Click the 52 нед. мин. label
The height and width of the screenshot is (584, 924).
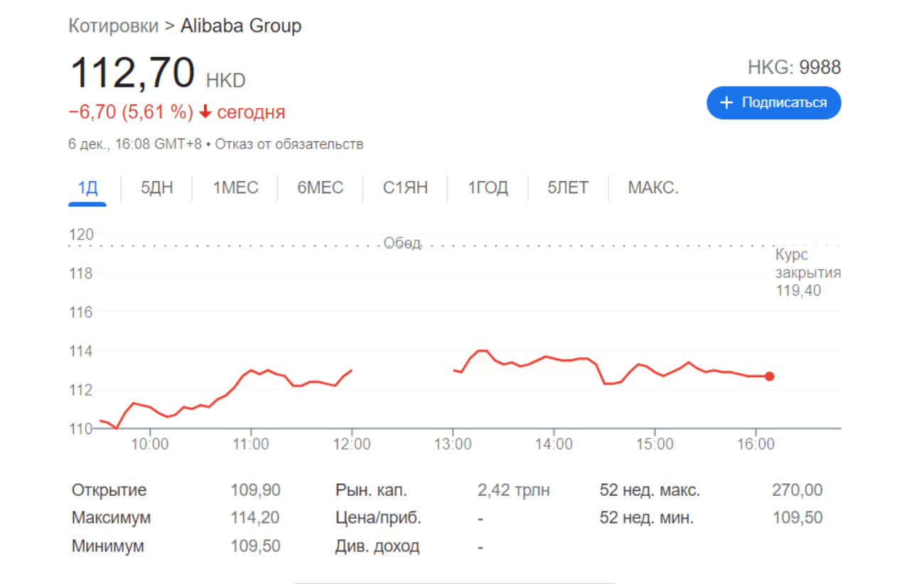click(647, 518)
